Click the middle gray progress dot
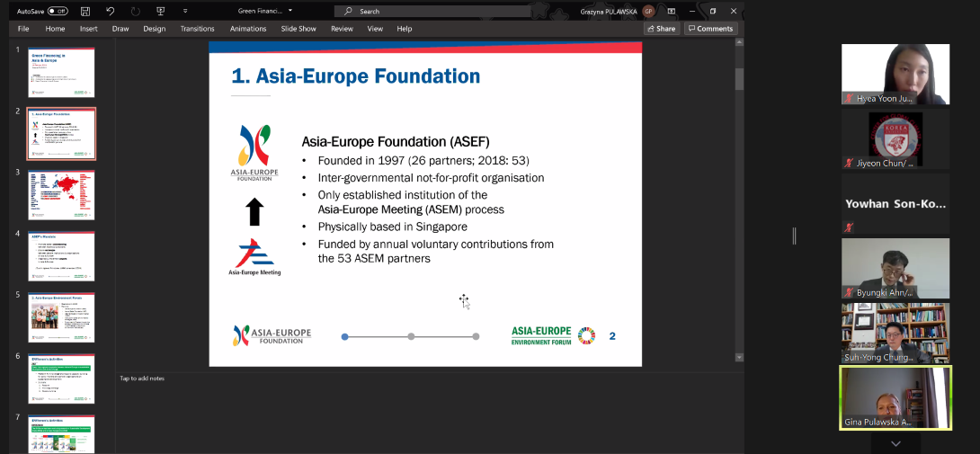The height and width of the screenshot is (454, 980). point(411,336)
